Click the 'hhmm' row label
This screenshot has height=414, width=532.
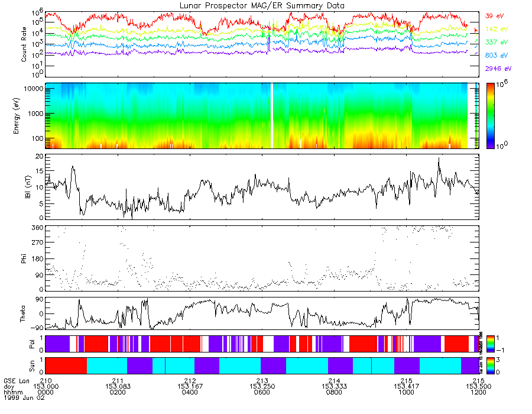[x=13, y=392]
